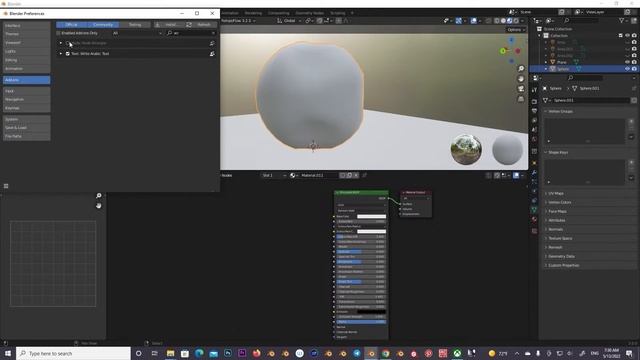Open the viewport Options dropdown
The image size is (640, 360).
(x=516, y=30)
